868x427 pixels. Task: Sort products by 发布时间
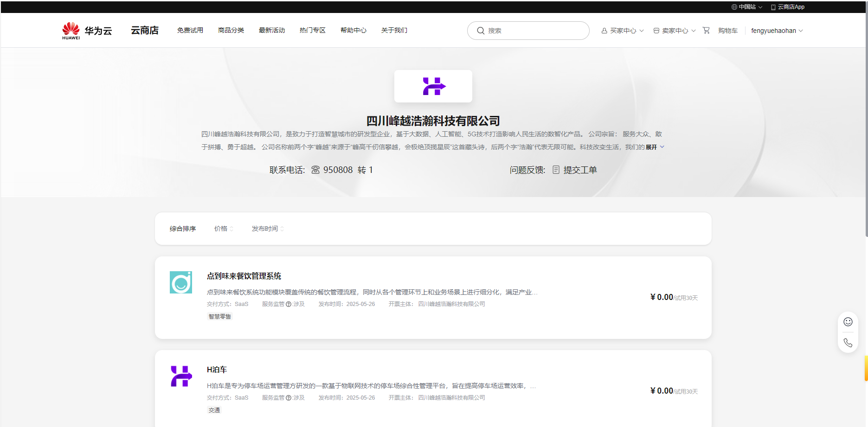[268, 229]
